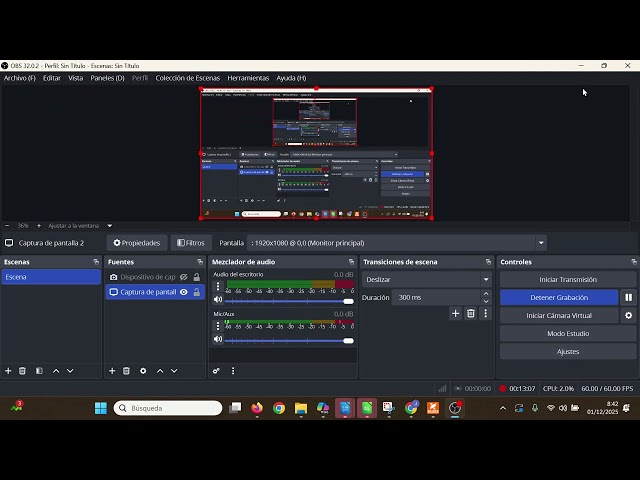Open the Pantalla monitor selection dropdown
This screenshot has height=480, width=640.
pyautogui.click(x=541, y=243)
